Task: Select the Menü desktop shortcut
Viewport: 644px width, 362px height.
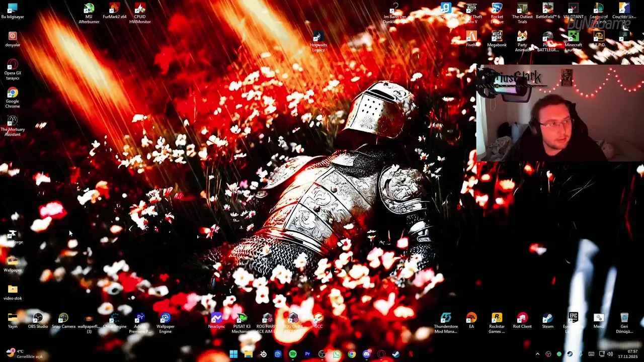Action: [599, 321]
